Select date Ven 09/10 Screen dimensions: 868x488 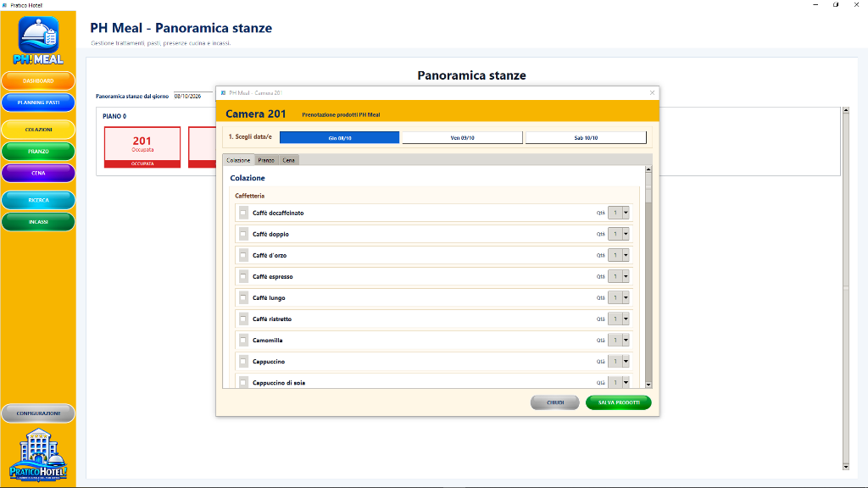(x=462, y=138)
